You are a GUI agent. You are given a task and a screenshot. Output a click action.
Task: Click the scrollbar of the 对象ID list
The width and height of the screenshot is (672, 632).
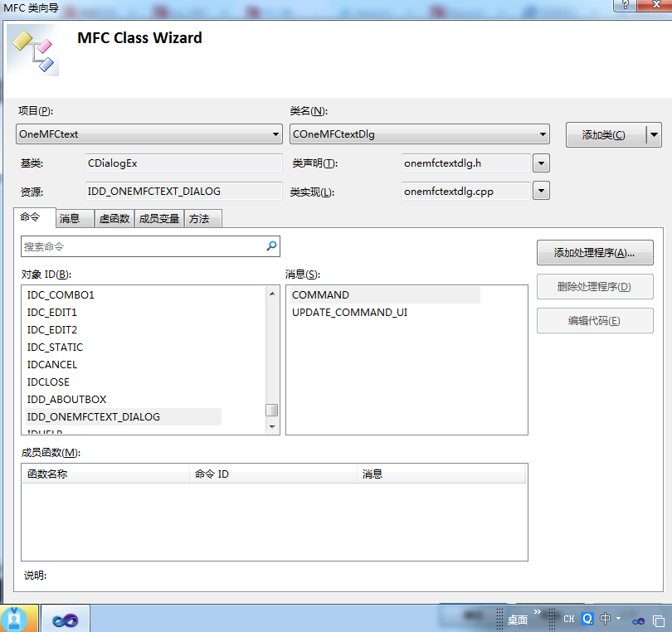(271, 409)
